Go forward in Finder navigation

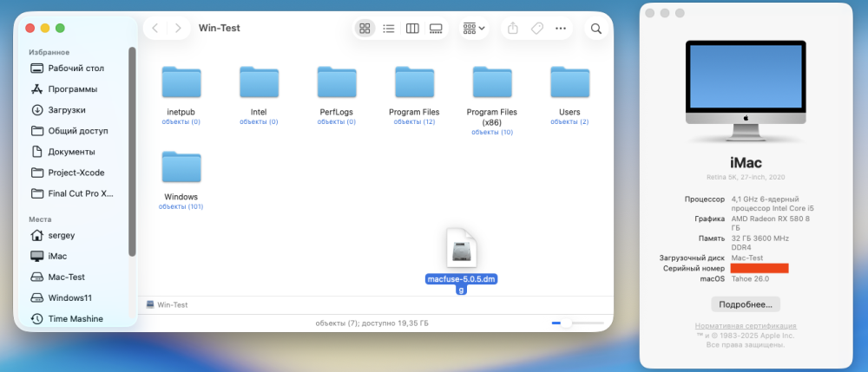pos(178,29)
